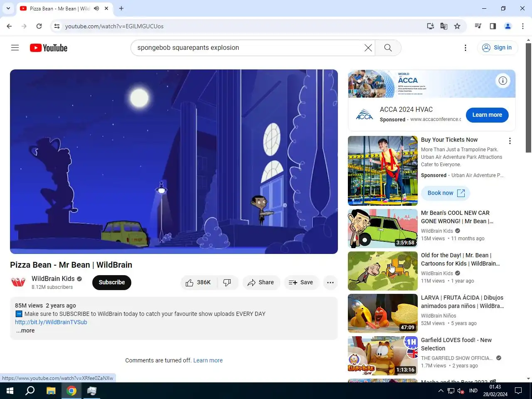The height and width of the screenshot is (399, 532).
Task: Open Windows taskbar search
Action: (30, 391)
